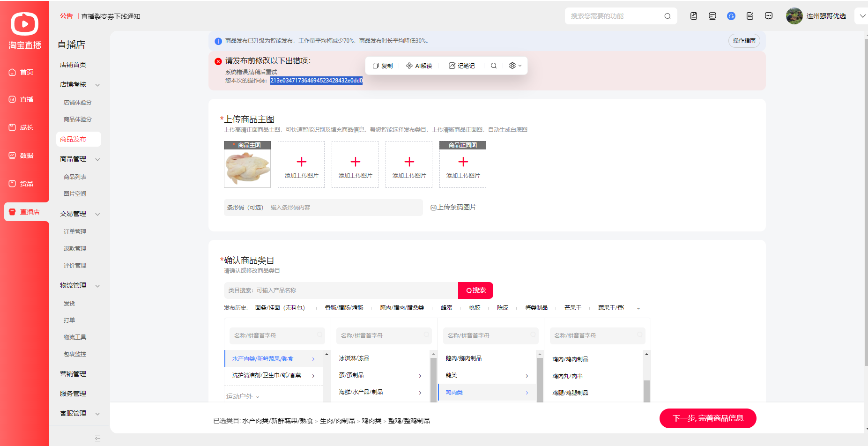Viewport: 868px width, 446px height.
Task: Open the message panel icon in top bar
Action: pyautogui.click(x=712, y=16)
